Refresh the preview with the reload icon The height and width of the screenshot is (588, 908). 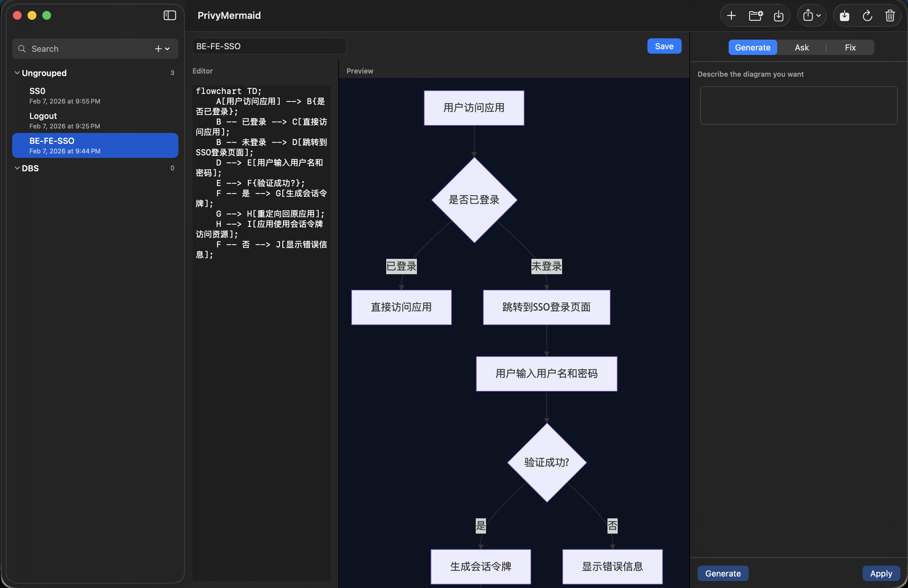coord(868,15)
